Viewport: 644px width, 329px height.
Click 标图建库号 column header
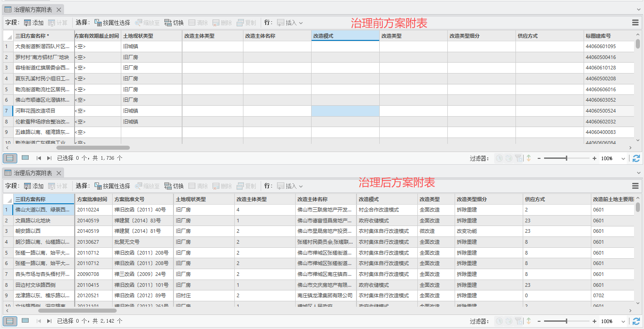[609, 36]
